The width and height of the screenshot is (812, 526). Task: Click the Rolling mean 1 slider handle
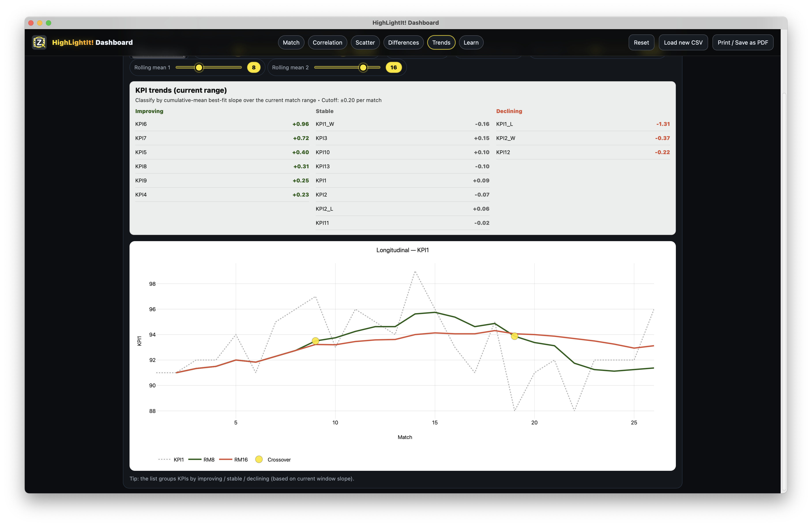click(199, 67)
